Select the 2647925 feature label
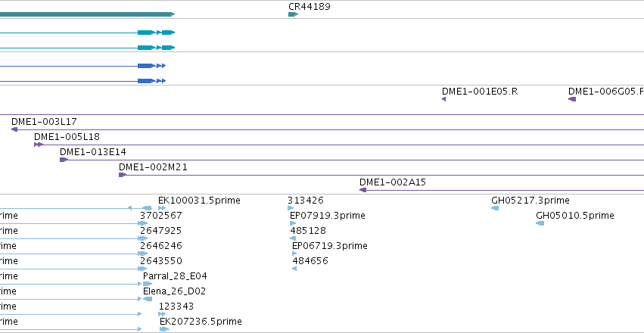This screenshot has height=333, width=644. click(x=161, y=231)
